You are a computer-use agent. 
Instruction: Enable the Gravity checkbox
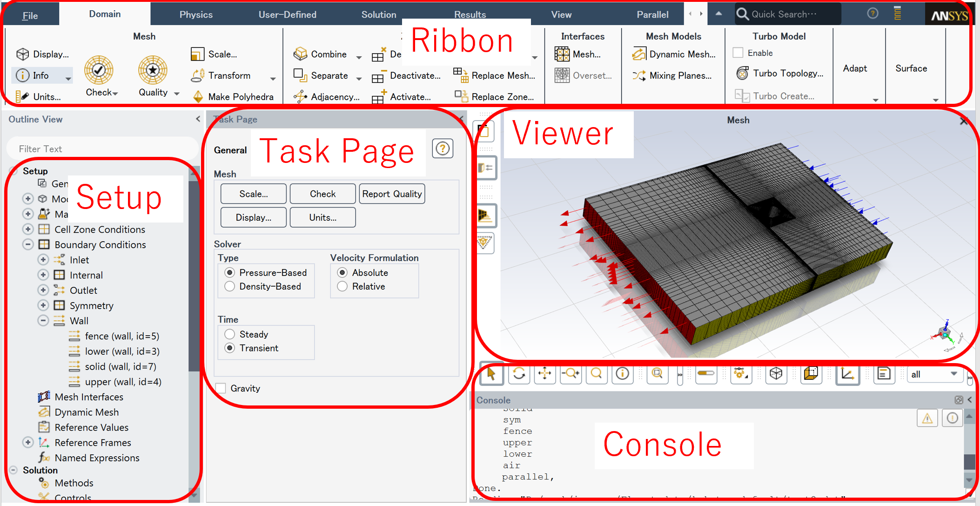[221, 388]
